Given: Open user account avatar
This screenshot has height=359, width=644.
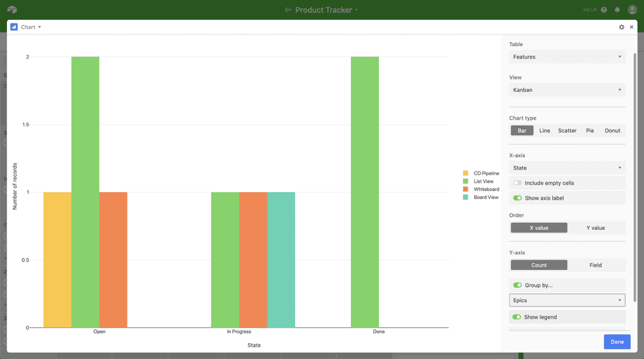Looking at the screenshot, I should point(632,10).
